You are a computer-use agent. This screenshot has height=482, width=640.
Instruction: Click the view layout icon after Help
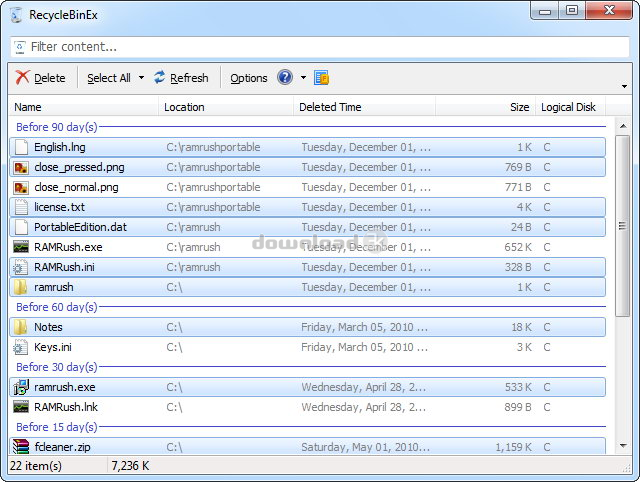(x=322, y=78)
